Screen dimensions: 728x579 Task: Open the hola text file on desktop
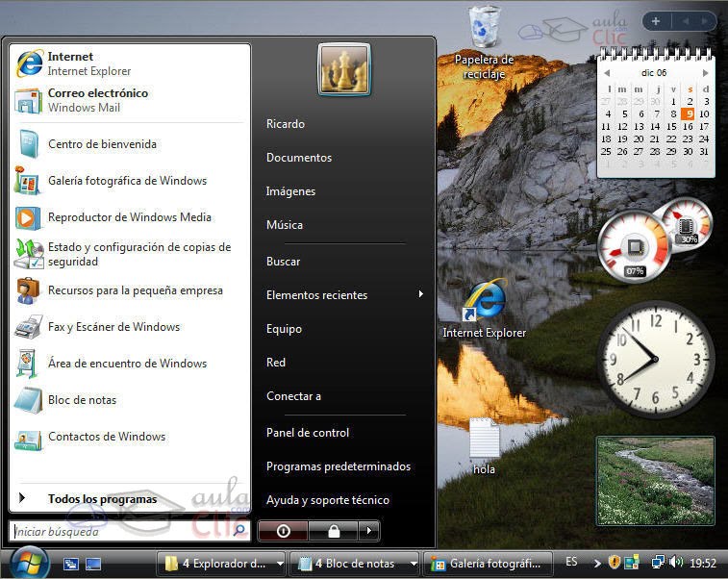click(484, 445)
